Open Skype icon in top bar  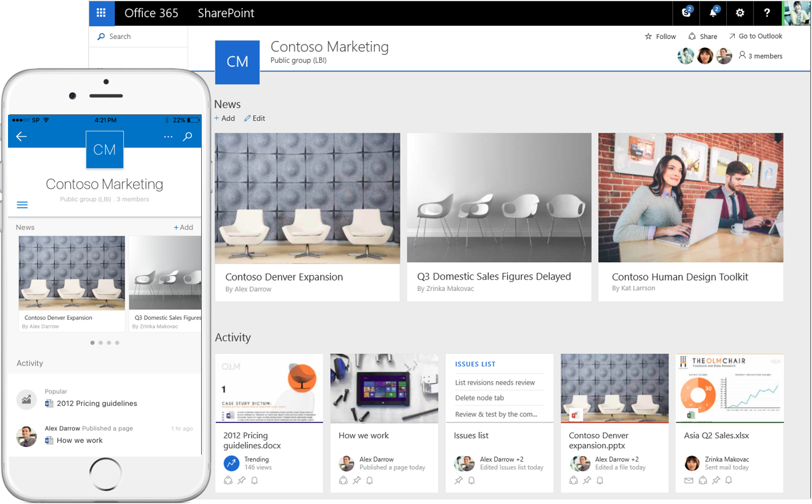tap(686, 13)
